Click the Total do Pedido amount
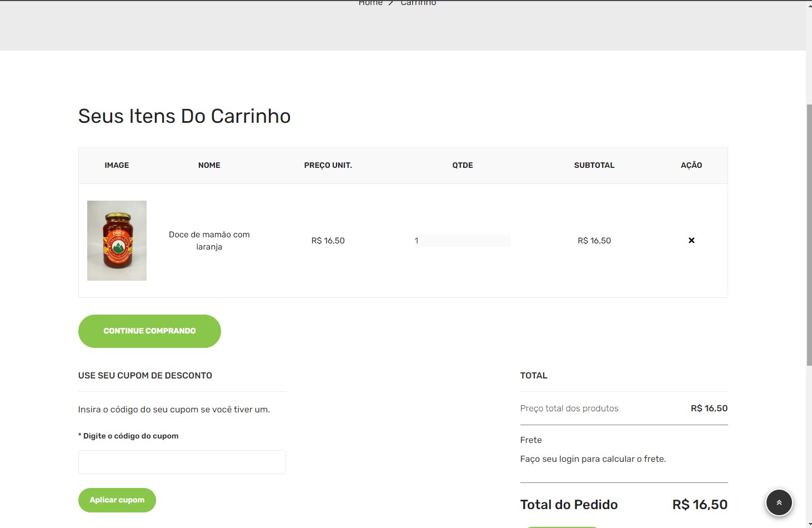Image resolution: width=812 pixels, height=528 pixels. pos(699,505)
